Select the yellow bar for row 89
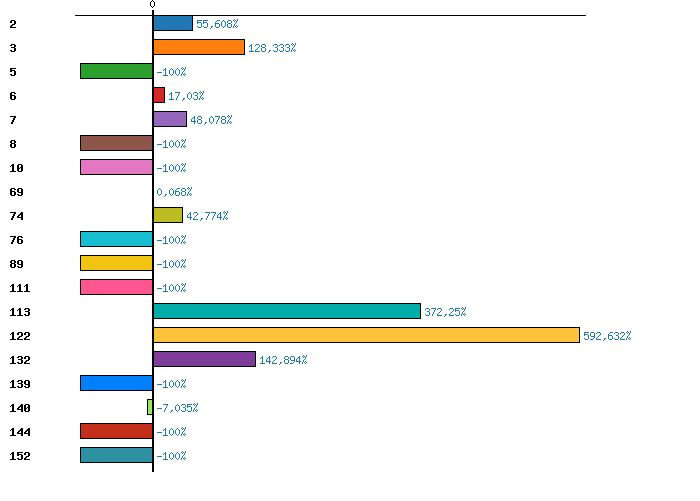This screenshot has width=700, height=501. coord(116,263)
